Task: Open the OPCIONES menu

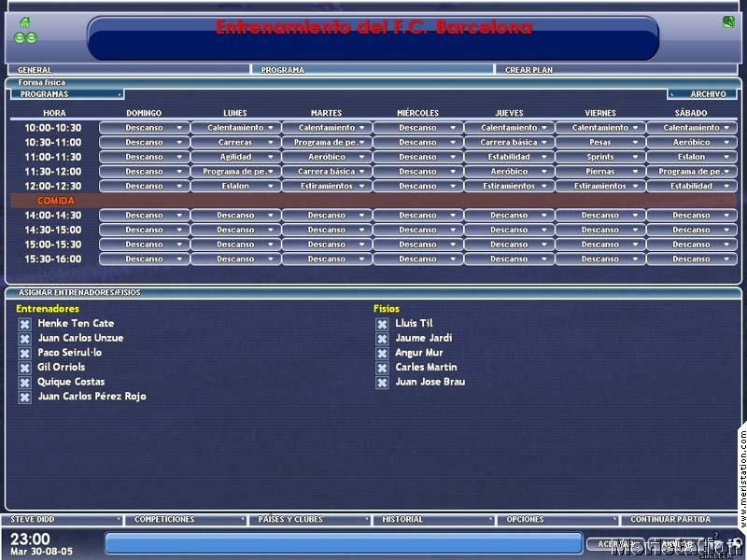Action: 557,520
